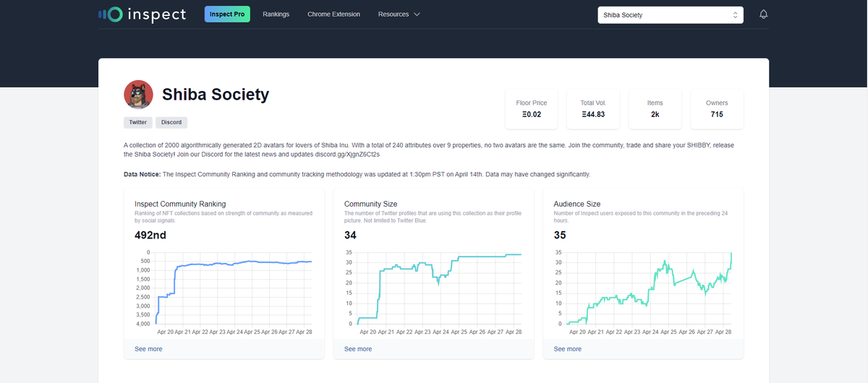Click the blue ranking line chart

[x=233, y=288]
